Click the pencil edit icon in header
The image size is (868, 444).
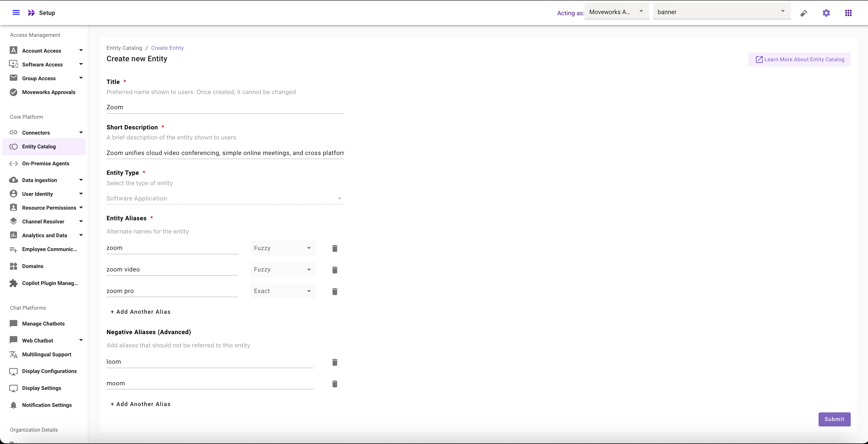point(804,13)
